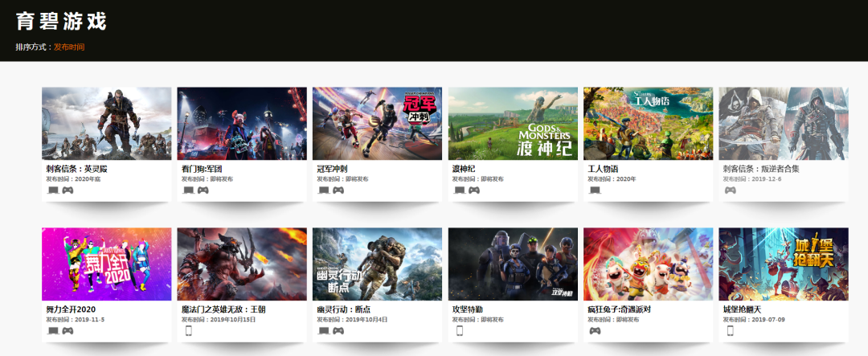Open the 舞力全开2020 title link

pyautogui.click(x=71, y=309)
